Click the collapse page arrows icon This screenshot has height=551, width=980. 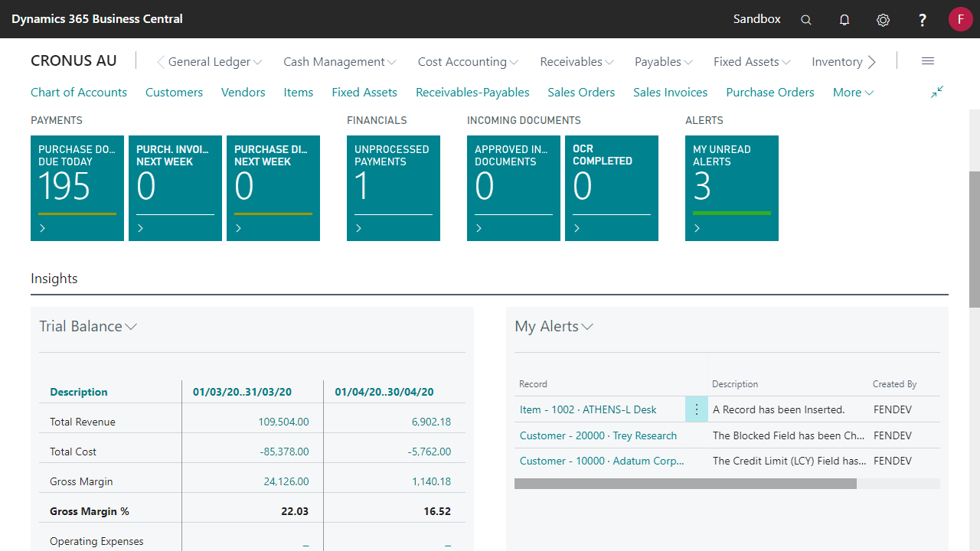(937, 92)
